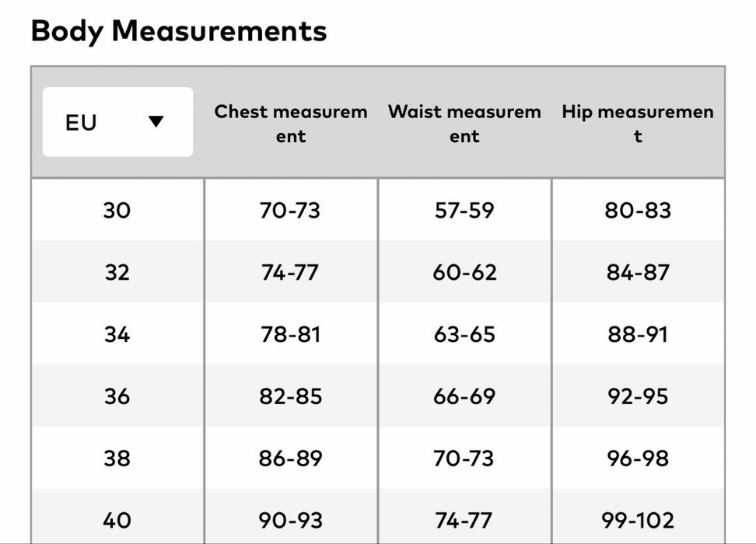Select the Body Measurements heading
756x544 pixels.
(179, 31)
